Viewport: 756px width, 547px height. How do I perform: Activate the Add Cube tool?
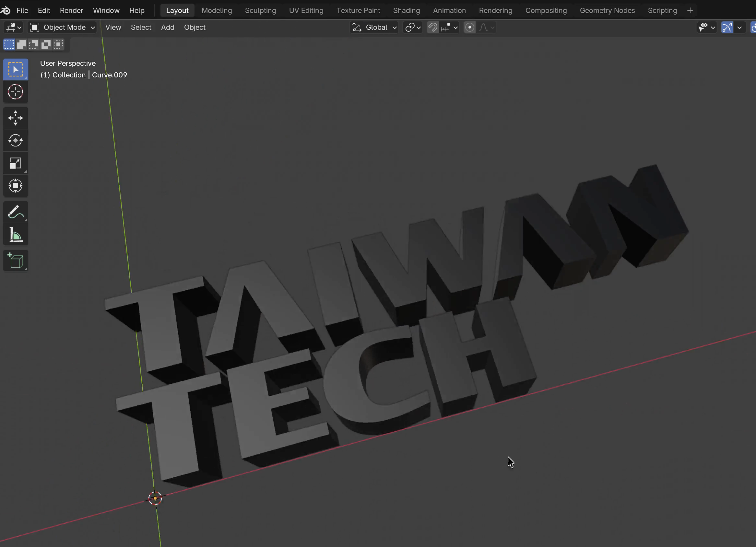pyautogui.click(x=16, y=261)
